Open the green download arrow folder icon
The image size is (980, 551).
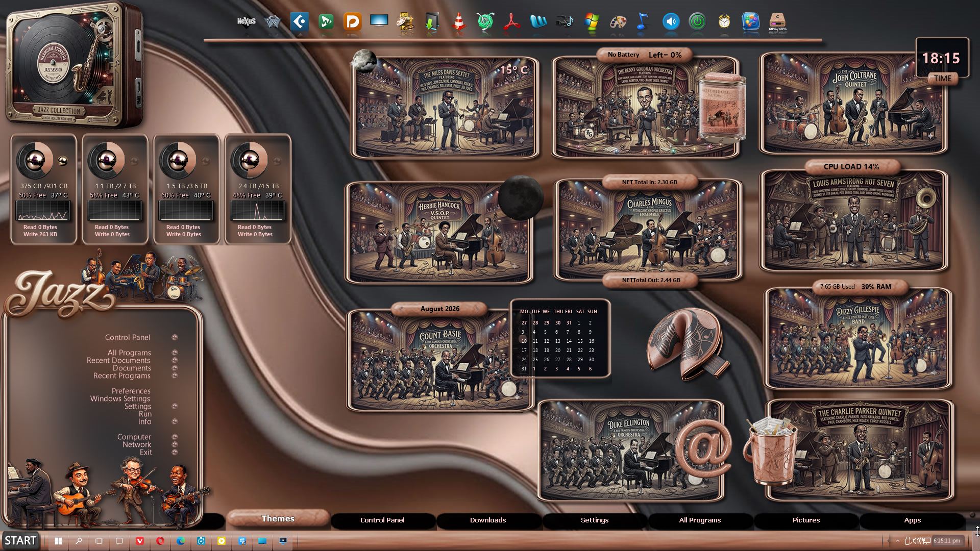432,22
